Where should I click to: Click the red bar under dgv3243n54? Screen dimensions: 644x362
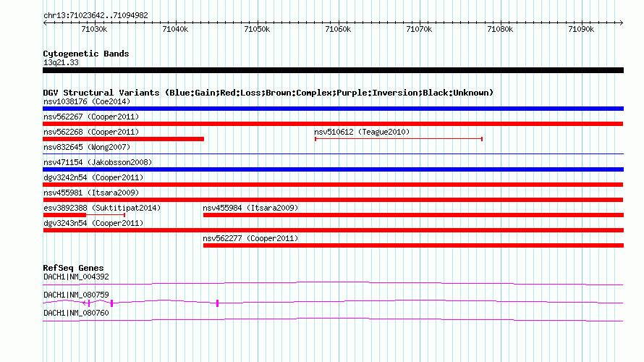pos(333,230)
